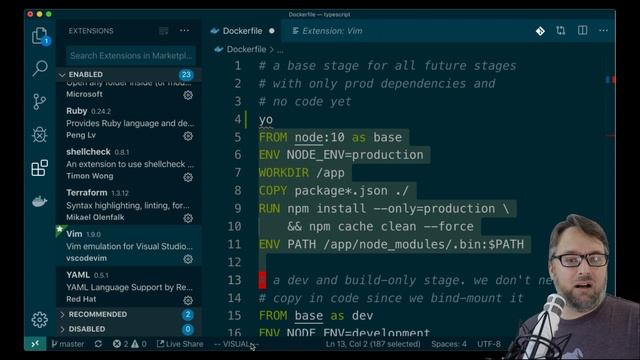
Task: Select the shellcheck extension entry
Action: tap(129, 164)
